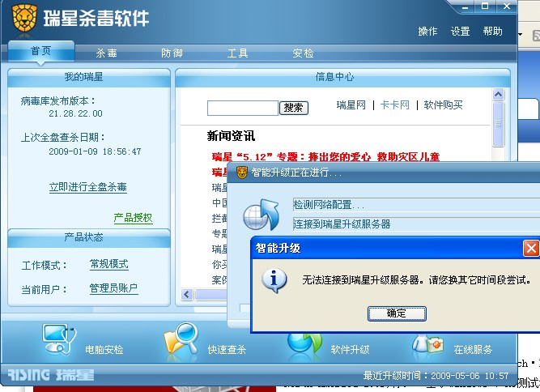Image resolution: width=540 pixels, height=392 pixels.
Task: Click the 软件升级 software upgrade icon
Action: [x=304, y=343]
